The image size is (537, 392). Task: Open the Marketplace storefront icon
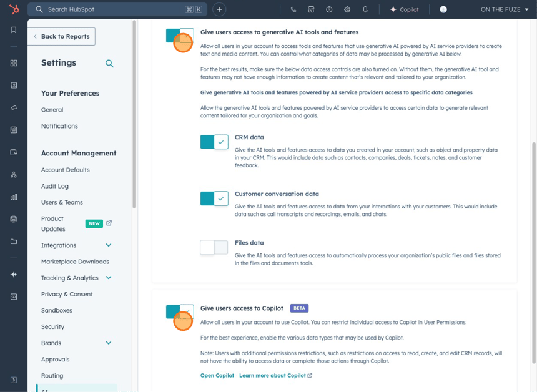click(x=311, y=9)
